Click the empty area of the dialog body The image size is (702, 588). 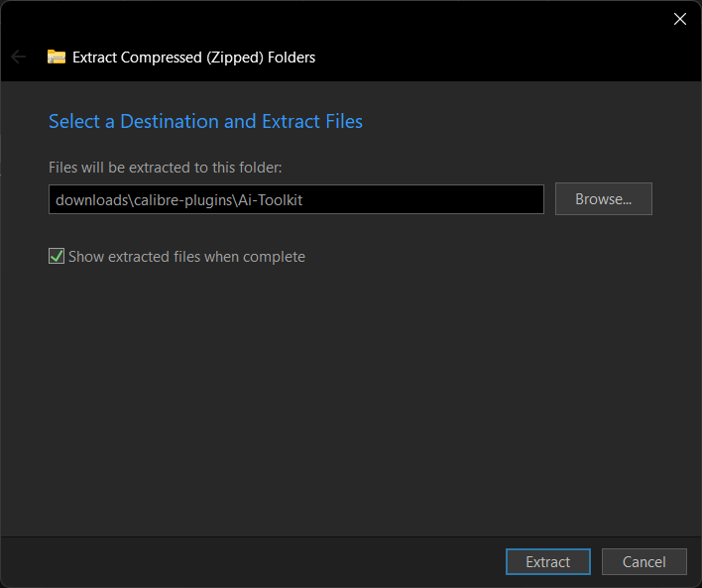[349, 394]
